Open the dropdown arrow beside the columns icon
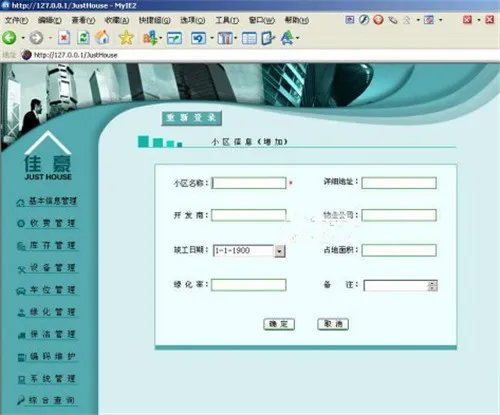Image resolution: width=500 pixels, height=415 pixels. tap(236, 38)
